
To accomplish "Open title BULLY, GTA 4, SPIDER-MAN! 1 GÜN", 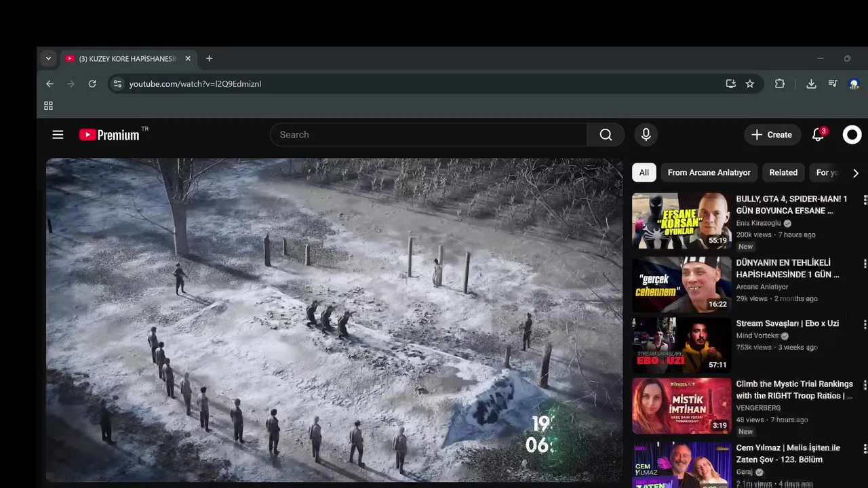I will (x=791, y=205).
